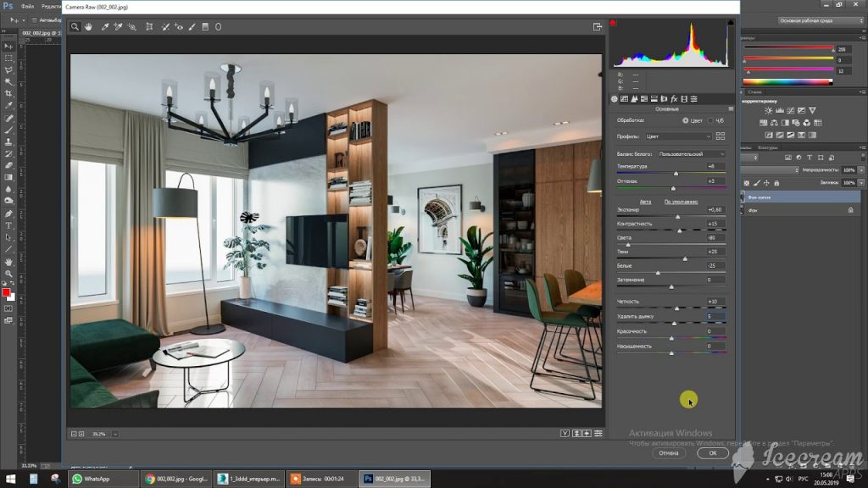Click the Удалить дымку value field
Screen dimensions: 868x488
click(x=715, y=317)
